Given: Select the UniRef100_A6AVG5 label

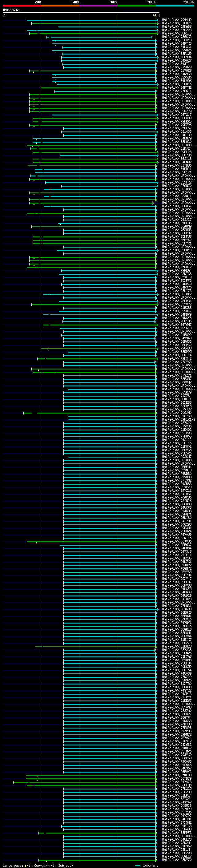Looking at the screenshot, I should (x=177, y=450).
